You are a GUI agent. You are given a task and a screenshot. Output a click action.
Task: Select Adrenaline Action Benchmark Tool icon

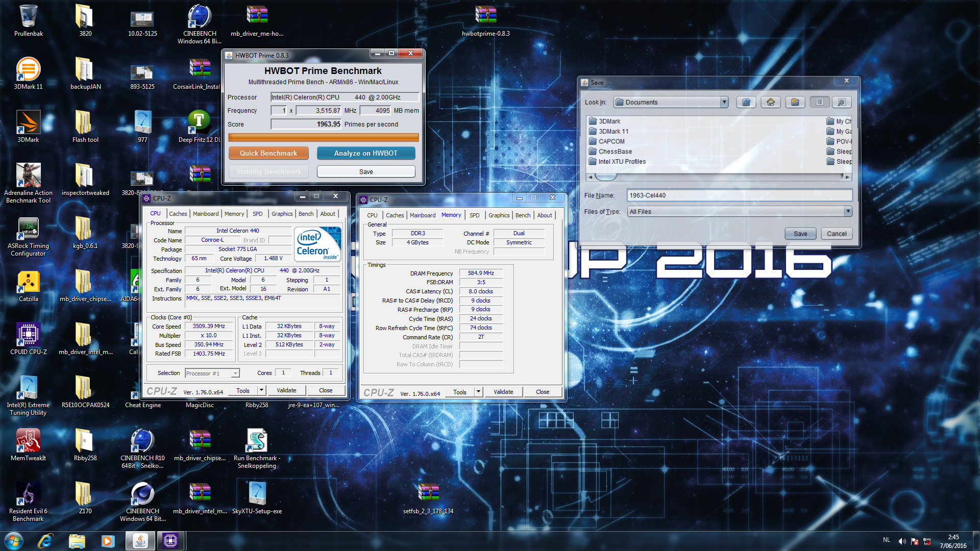[x=29, y=184]
